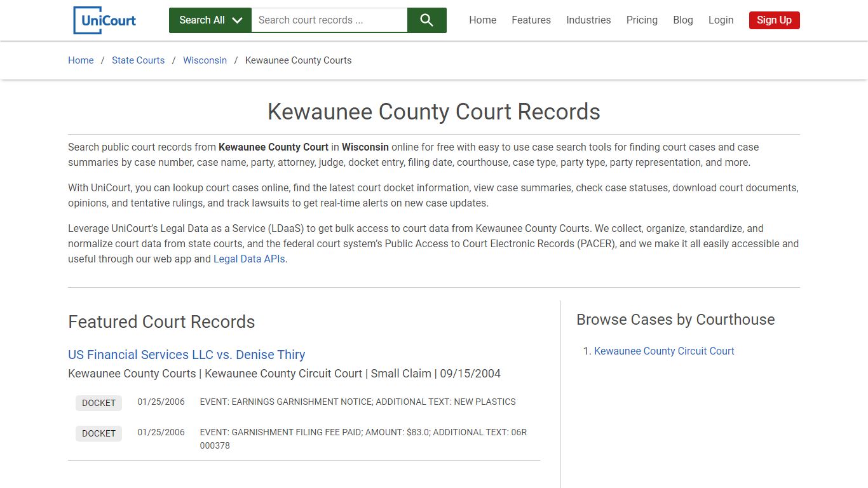
Task: Select the EARNINGS GARNISHMENT NOTICE event text
Action: [x=358, y=402]
